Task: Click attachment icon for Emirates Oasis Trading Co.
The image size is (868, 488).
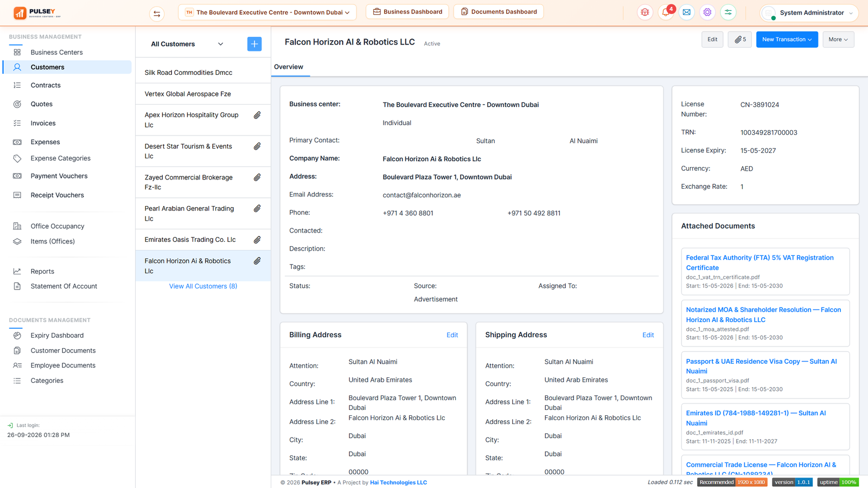Action: pos(257,240)
